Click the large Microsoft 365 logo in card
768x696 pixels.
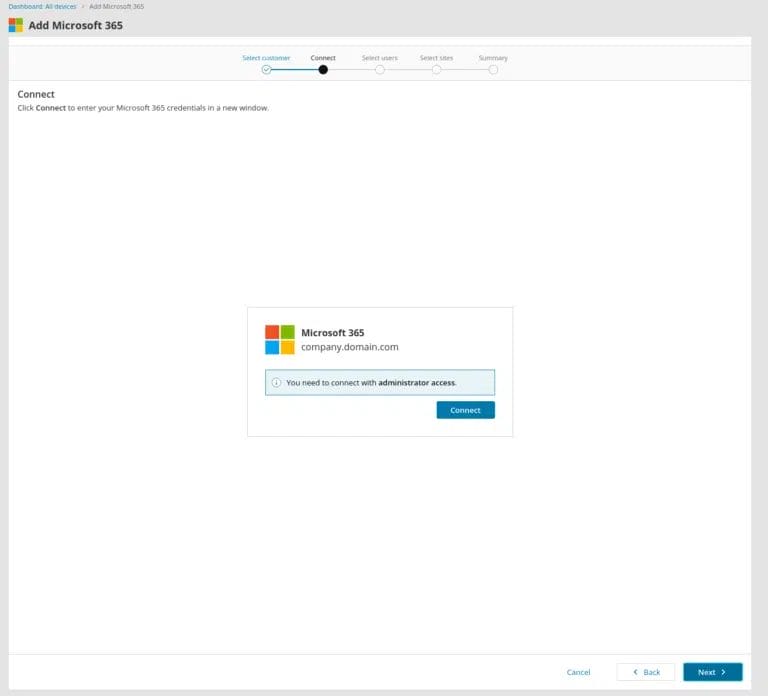tap(280, 339)
